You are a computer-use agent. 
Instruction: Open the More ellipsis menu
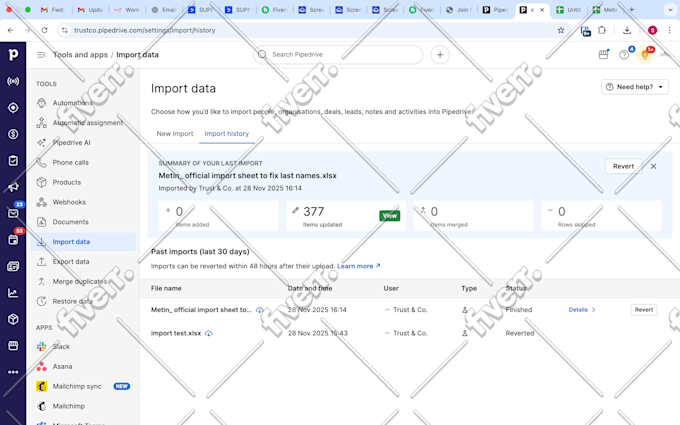pyautogui.click(x=13, y=372)
